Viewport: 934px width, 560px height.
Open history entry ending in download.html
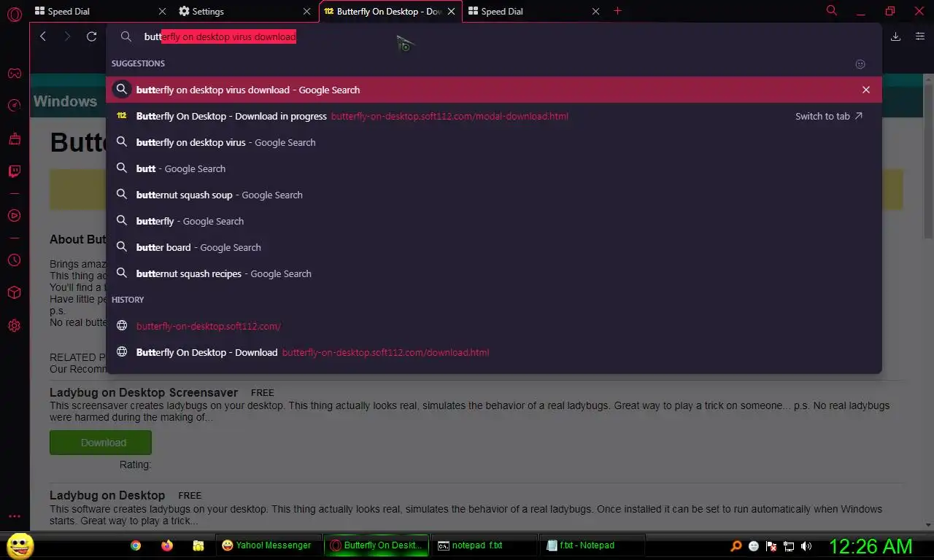[494, 352]
